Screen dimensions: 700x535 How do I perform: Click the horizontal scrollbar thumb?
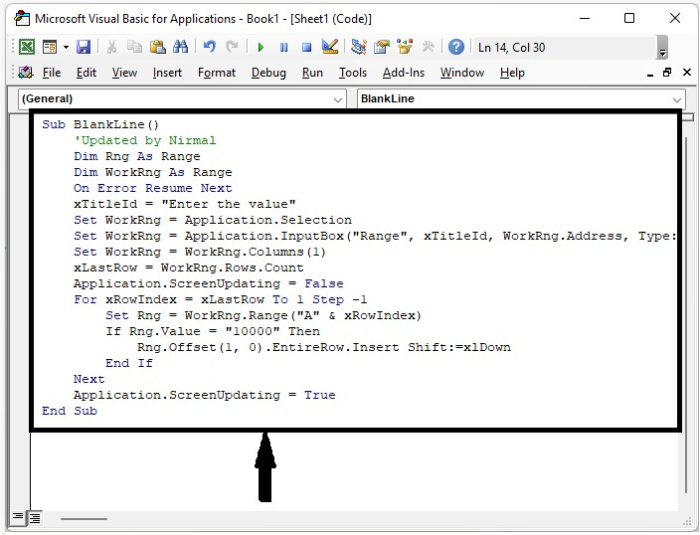(84, 519)
